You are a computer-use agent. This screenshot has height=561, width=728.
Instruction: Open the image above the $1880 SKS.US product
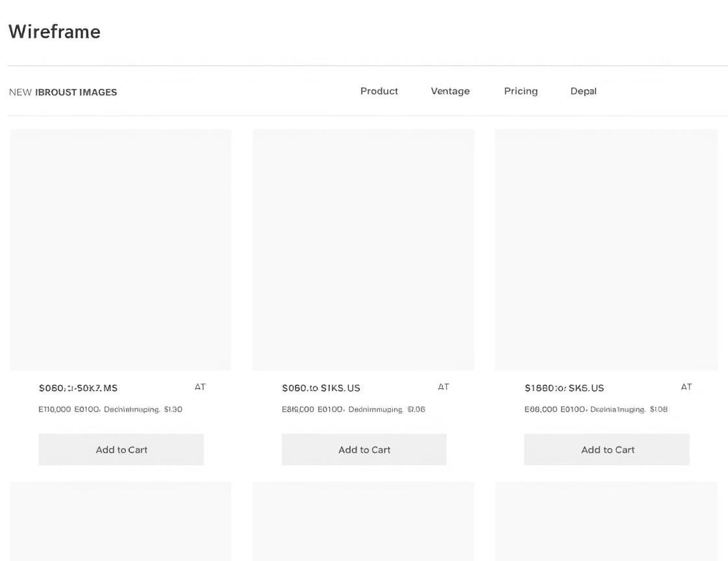tap(606, 249)
